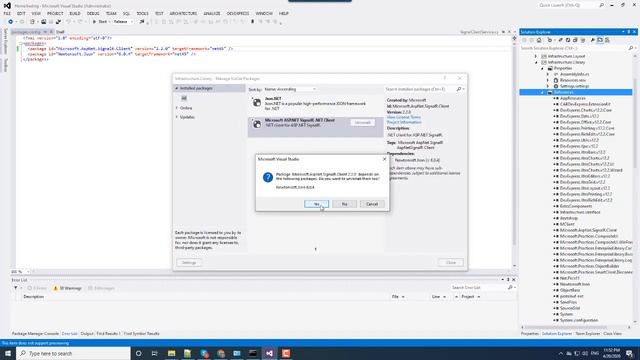Open View License Terms link
640x360 pixels.
pyautogui.click(x=404, y=117)
